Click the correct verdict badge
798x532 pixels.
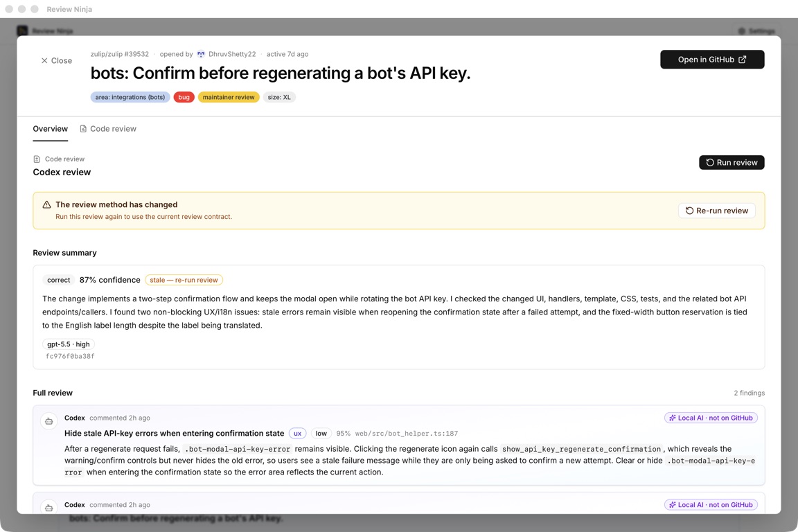point(58,280)
